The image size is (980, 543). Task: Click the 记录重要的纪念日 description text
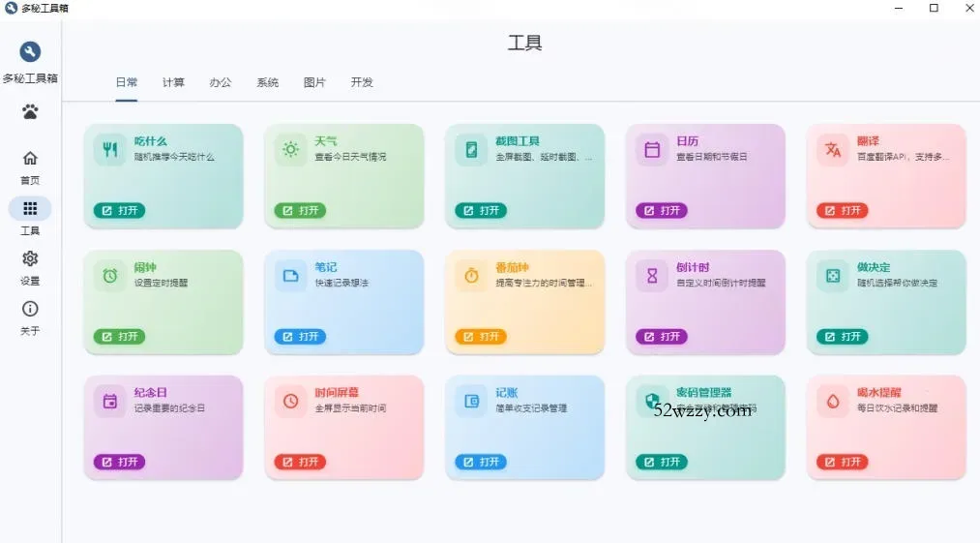[169, 407]
